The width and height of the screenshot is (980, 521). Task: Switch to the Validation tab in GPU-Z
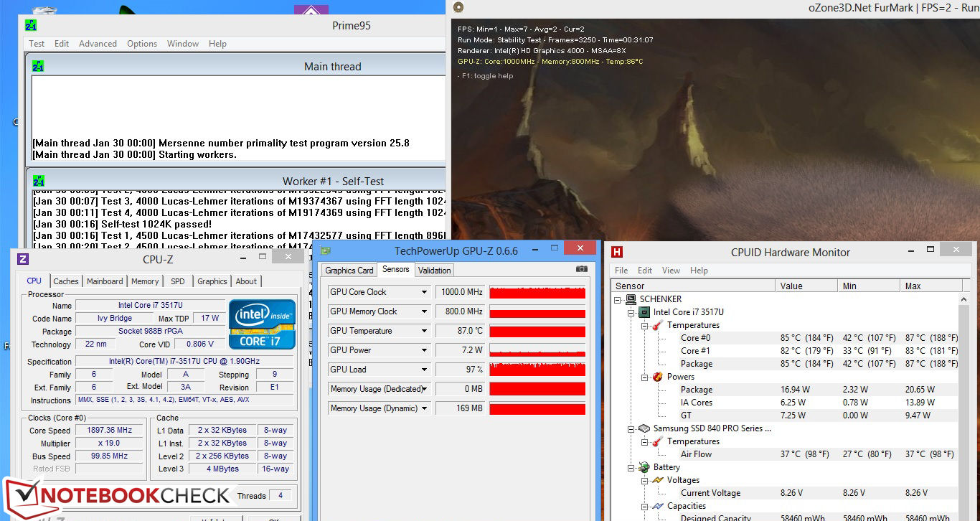[435, 271]
